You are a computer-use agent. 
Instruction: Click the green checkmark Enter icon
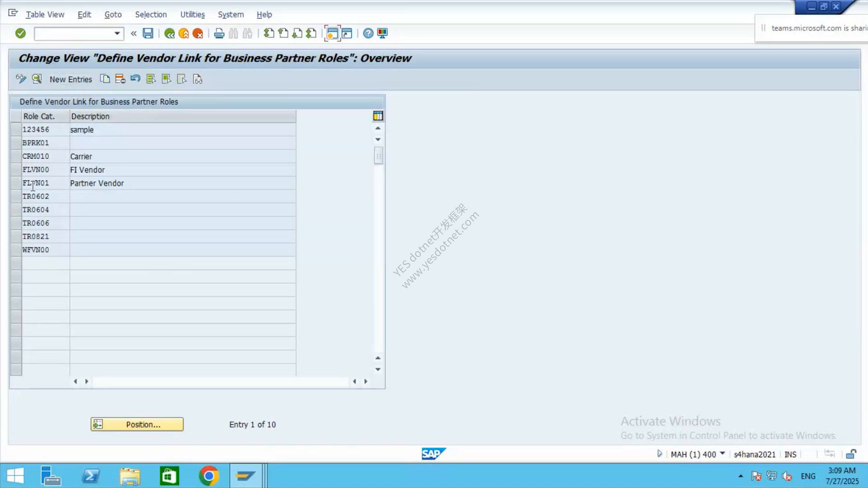point(20,33)
